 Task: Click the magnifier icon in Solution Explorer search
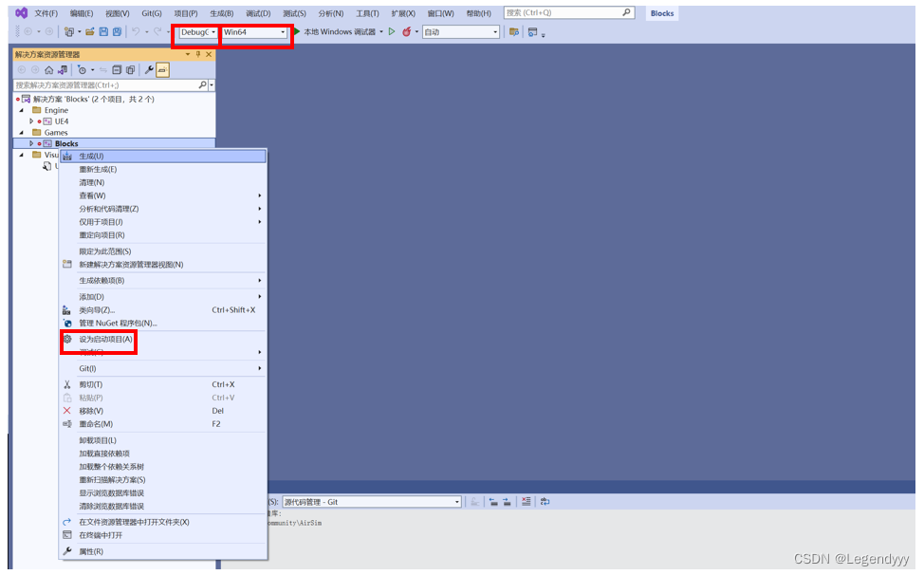[x=202, y=84]
